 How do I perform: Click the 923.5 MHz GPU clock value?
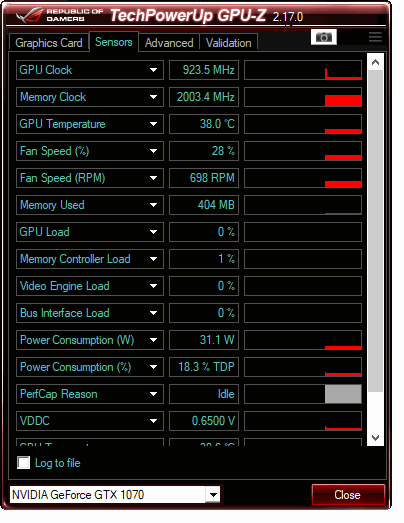click(x=204, y=70)
